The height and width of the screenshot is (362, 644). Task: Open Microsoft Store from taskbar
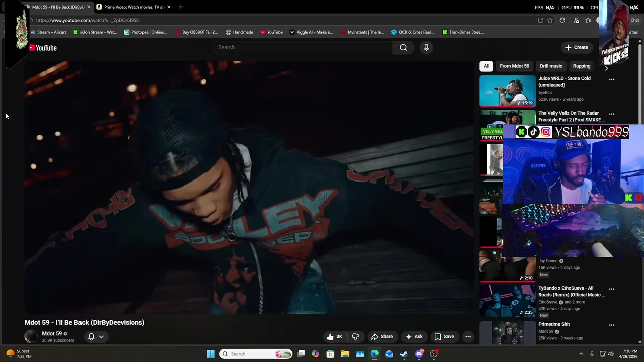(330, 354)
